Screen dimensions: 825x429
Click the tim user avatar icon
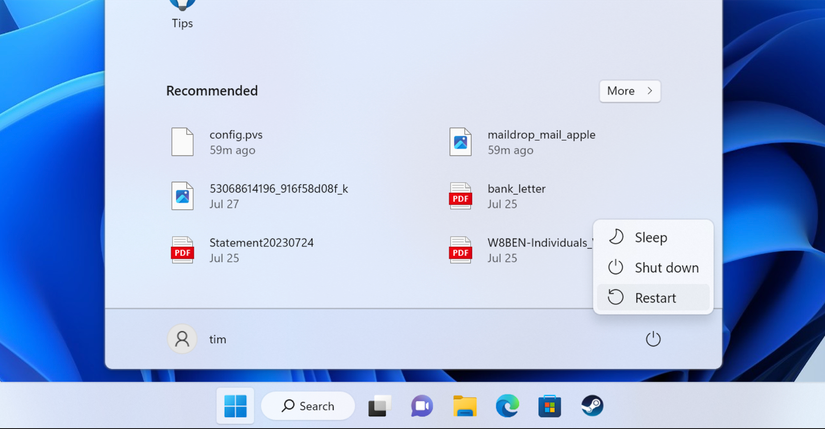[182, 338]
